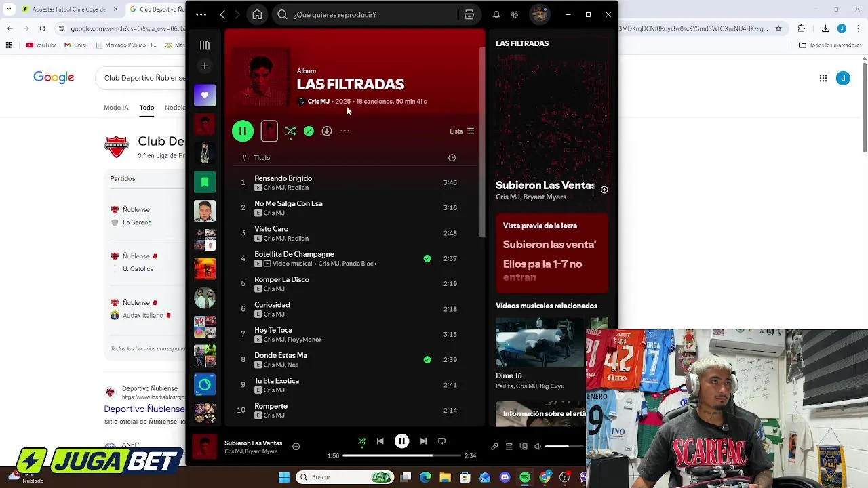Open Gmail bookmark in Chrome
Screen dimensions: 868x488
(77, 45)
